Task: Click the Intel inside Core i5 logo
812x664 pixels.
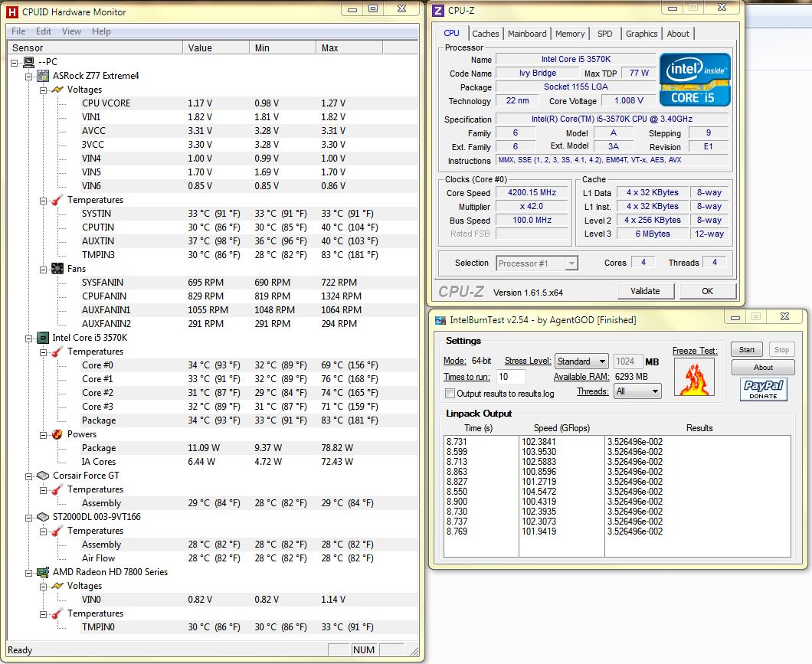Action: [695, 80]
